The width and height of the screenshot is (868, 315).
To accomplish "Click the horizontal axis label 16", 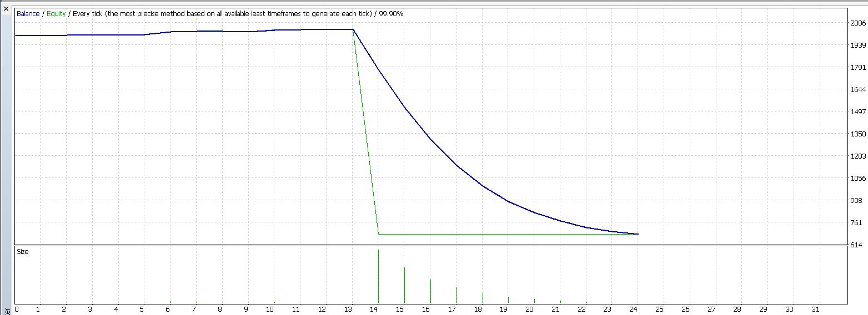I will click(x=427, y=309).
